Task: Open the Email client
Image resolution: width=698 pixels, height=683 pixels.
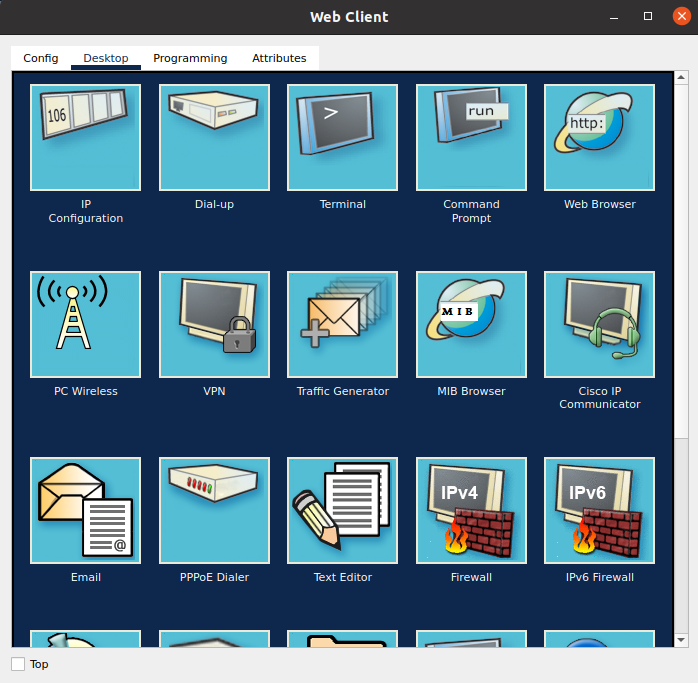Action: [x=85, y=510]
